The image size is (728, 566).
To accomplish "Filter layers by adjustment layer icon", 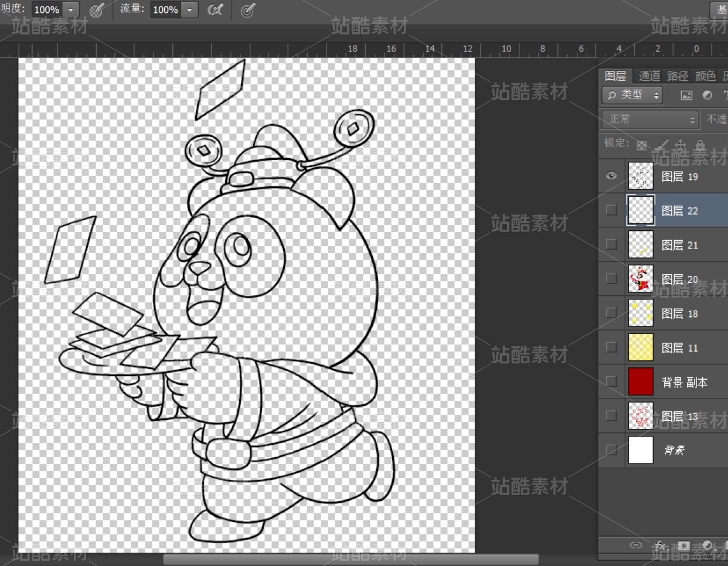I will 707,95.
